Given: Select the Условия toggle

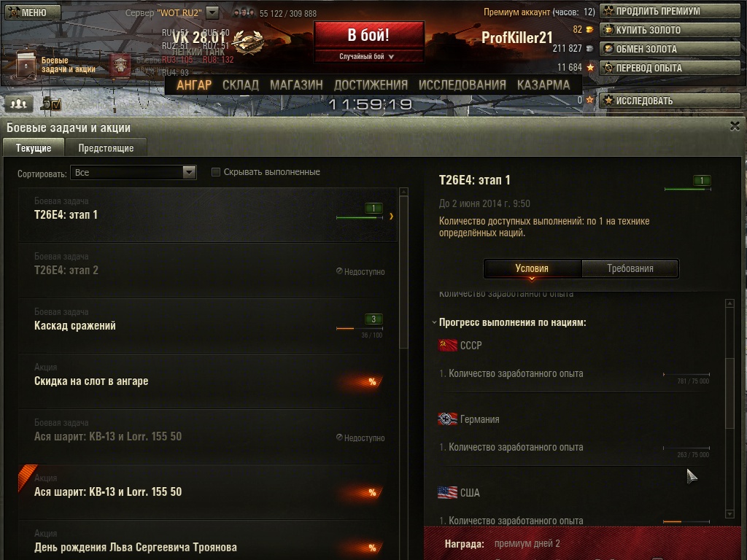Looking at the screenshot, I should [532, 268].
